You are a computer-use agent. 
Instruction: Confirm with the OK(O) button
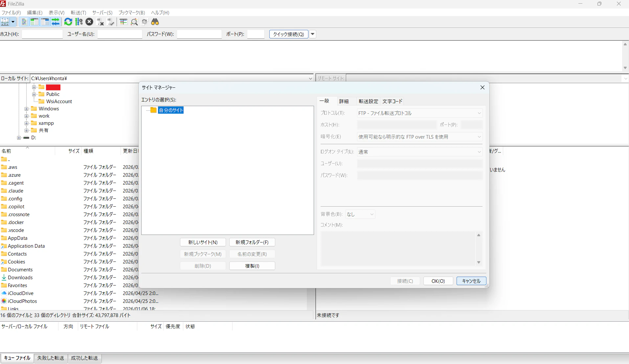pos(438,281)
